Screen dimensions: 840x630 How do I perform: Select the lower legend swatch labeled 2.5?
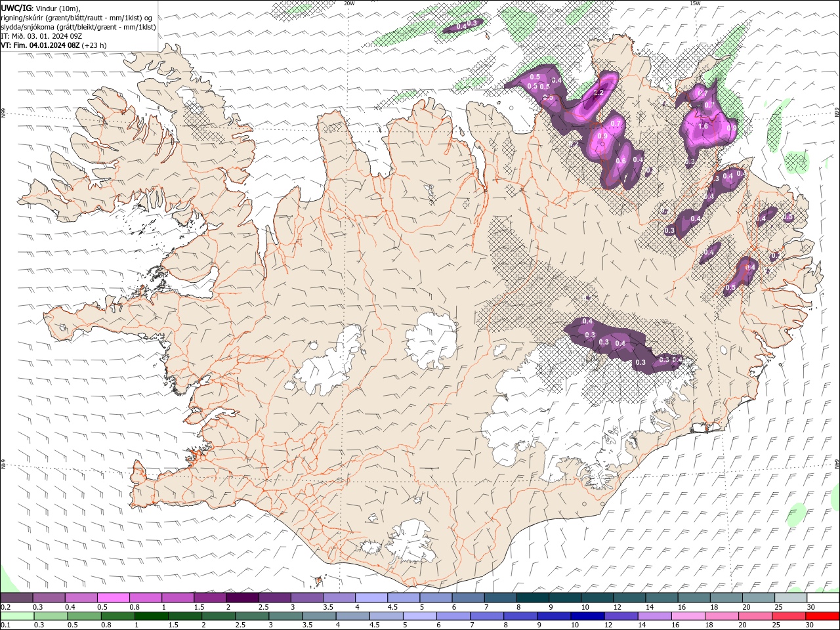point(252,616)
